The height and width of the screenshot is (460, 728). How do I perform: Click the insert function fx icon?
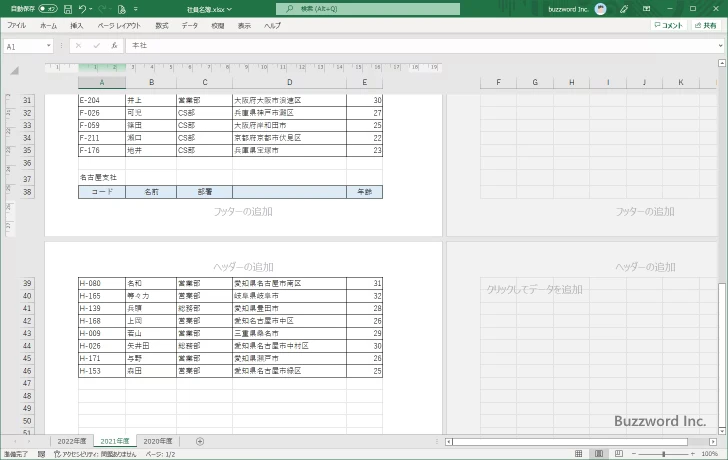114,45
